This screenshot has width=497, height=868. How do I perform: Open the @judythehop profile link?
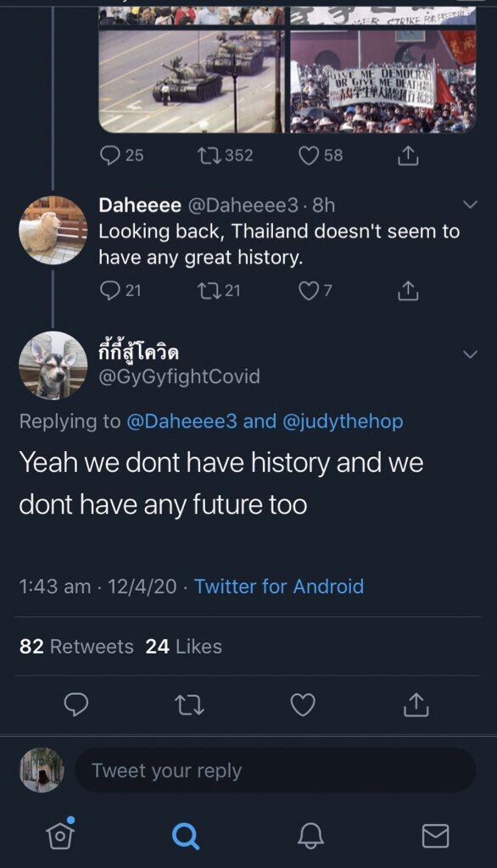click(343, 421)
